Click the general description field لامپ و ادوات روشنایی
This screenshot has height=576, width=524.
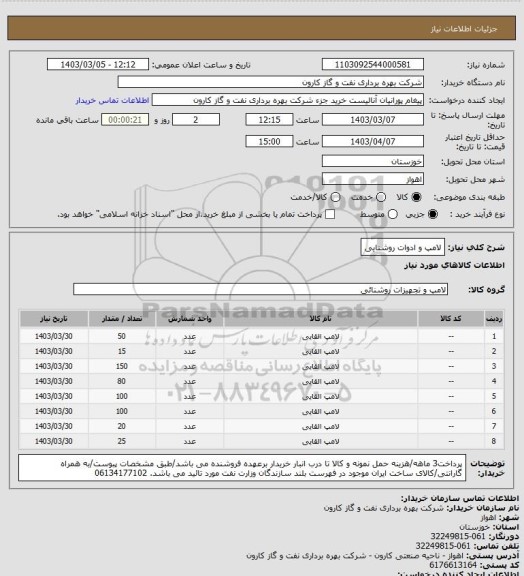click(x=403, y=247)
